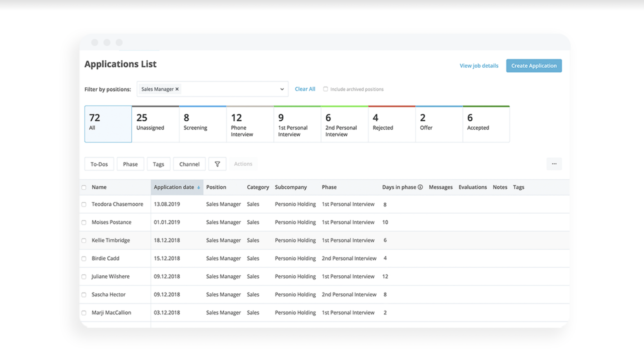Open Moises Postance's application row
The image size is (644, 363).
[x=111, y=222]
